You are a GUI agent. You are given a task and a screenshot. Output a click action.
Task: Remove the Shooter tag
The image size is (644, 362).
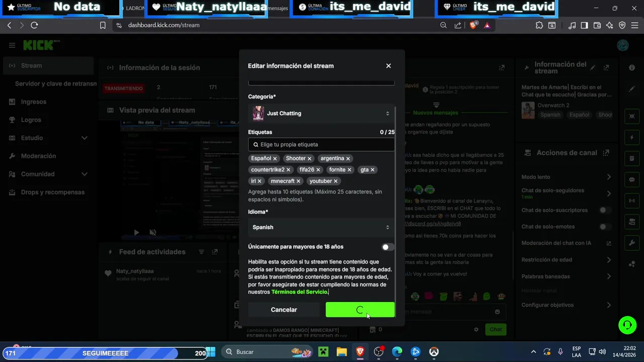tap(309, 158)
